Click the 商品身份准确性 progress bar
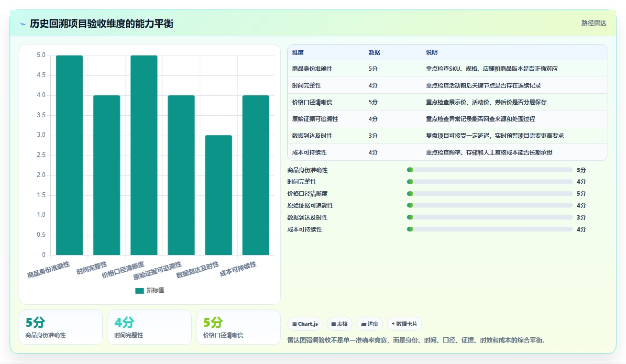626x364 pixels. (x=490, y=170)
